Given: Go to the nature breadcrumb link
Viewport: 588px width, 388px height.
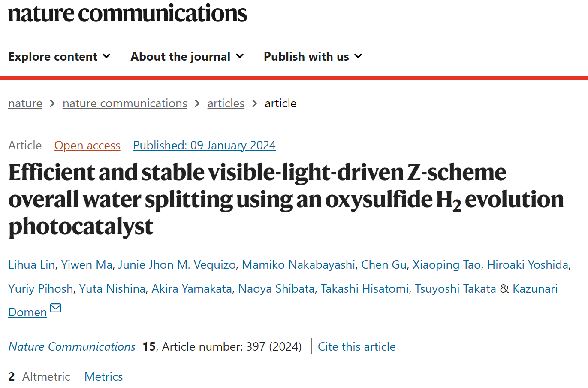Looking at the screenshot, I should tap(25, 103).
